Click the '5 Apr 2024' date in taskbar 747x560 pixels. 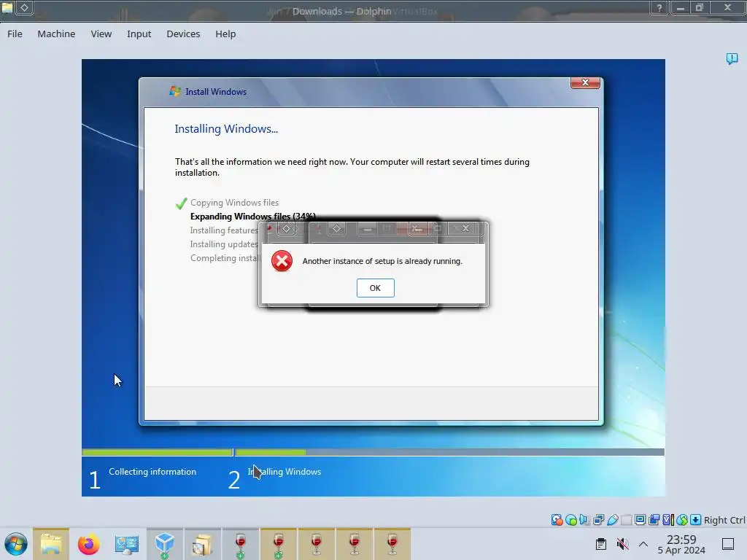pos(681,550)
